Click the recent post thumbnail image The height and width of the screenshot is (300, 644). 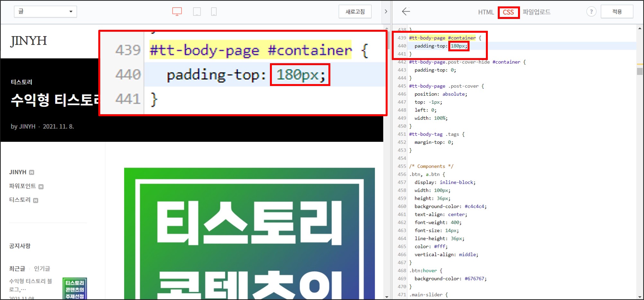[x=75, y=289]
